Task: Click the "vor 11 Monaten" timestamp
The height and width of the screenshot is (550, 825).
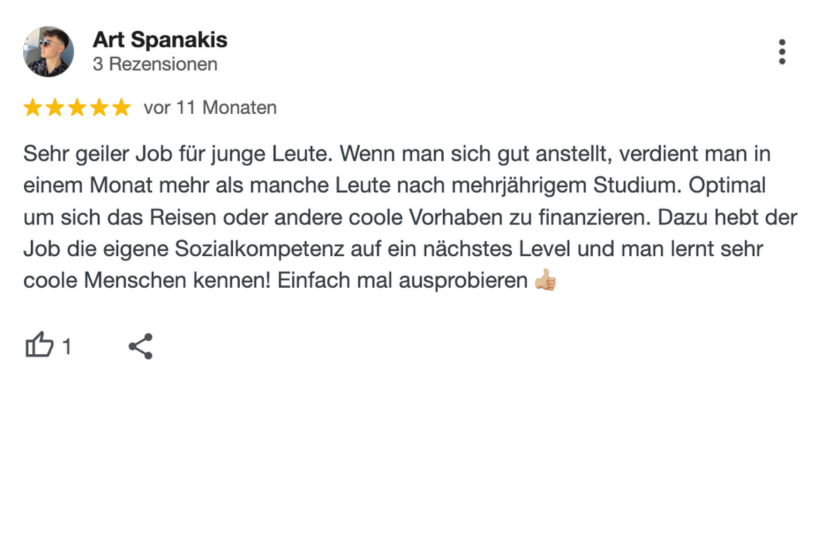Action: tap(210, 108)
